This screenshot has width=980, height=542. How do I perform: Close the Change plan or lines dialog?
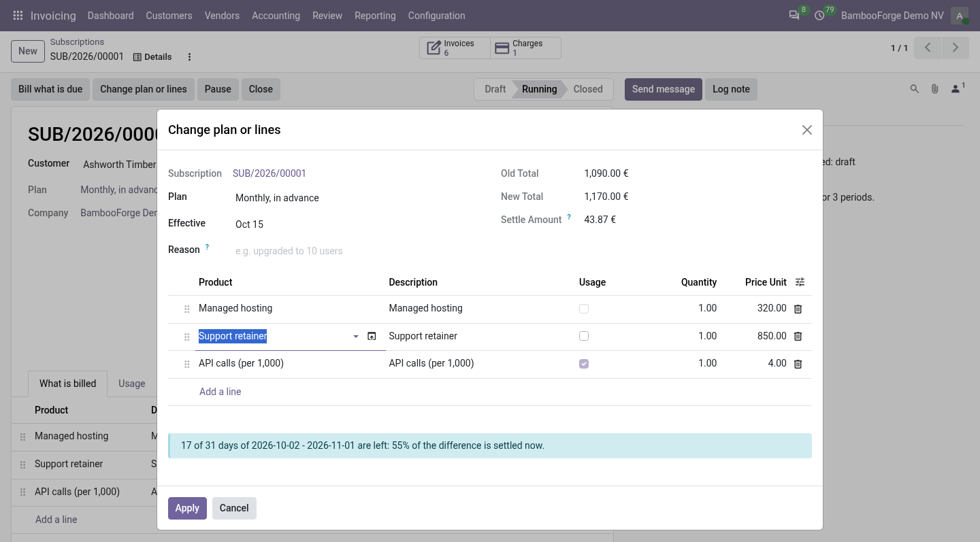click(x=807, y=130)
